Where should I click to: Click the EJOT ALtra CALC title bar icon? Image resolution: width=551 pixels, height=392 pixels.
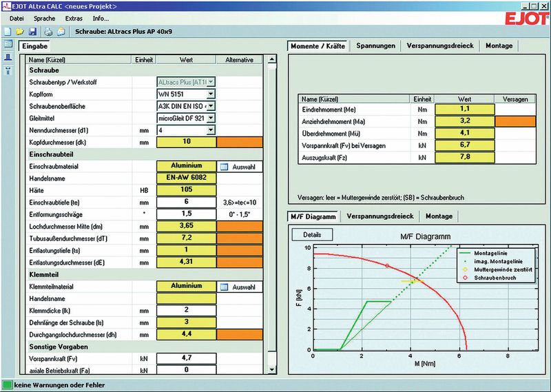coord(6,6)
